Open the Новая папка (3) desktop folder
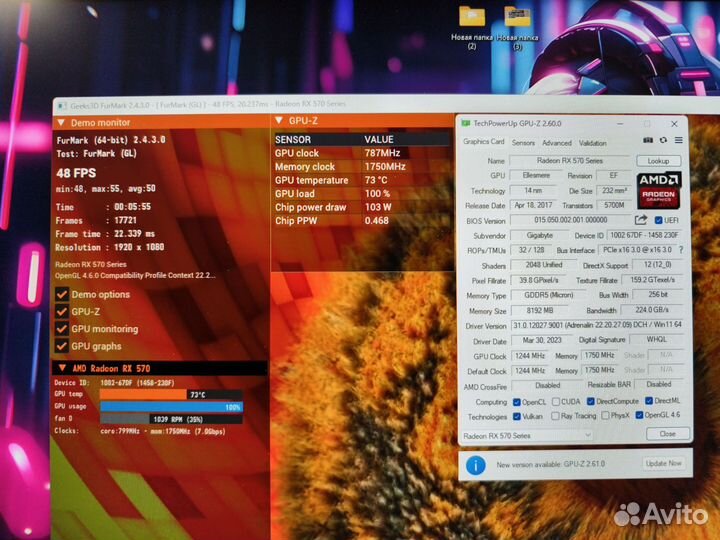Viewport: 720px width, 540px height. click(x=518, y=28)
